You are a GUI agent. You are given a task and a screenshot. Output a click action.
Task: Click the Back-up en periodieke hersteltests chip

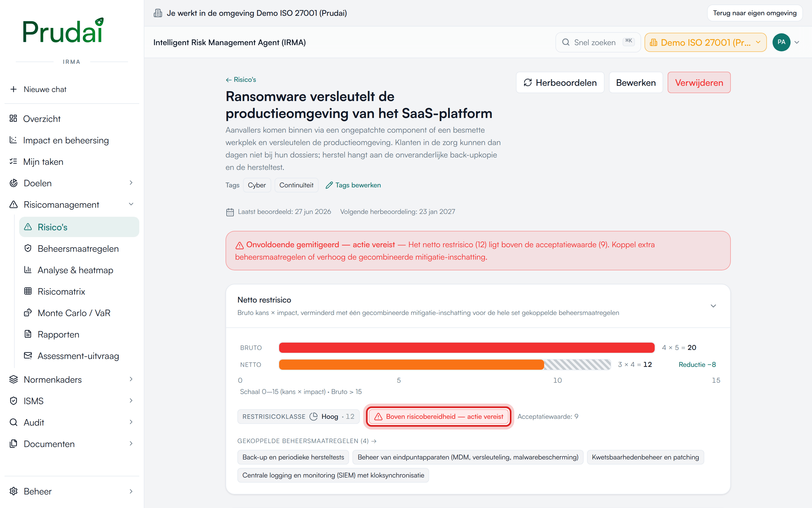(x=293, y=457)
